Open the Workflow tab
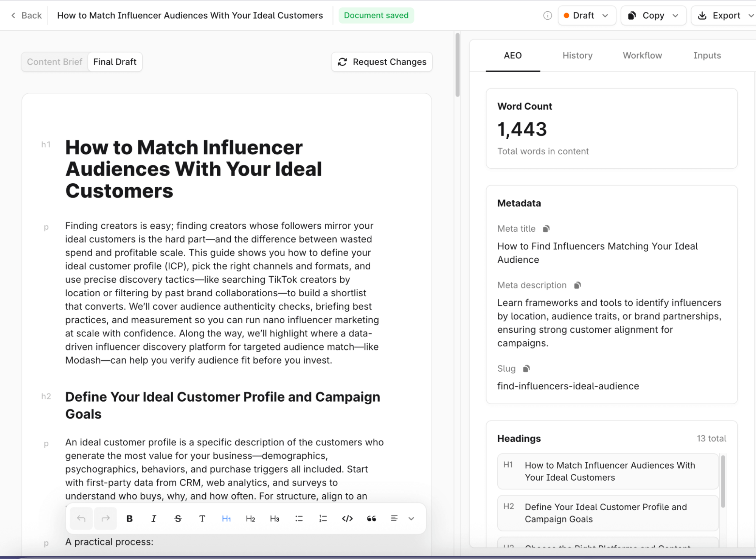Viewport: 756px width, 559px height. pyautogui.click(x=642, y=56)
